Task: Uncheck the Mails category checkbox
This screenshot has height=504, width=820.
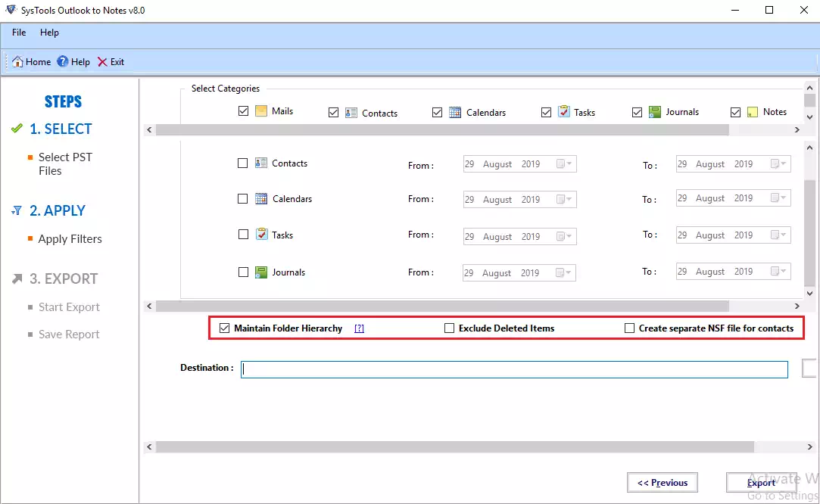Action: coord(243,110)
